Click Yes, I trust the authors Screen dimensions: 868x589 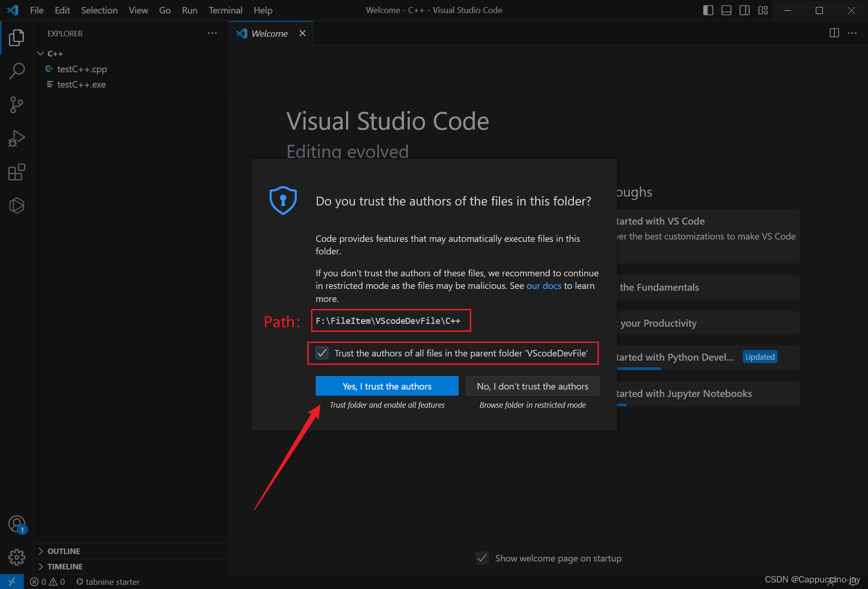(387, 386)
